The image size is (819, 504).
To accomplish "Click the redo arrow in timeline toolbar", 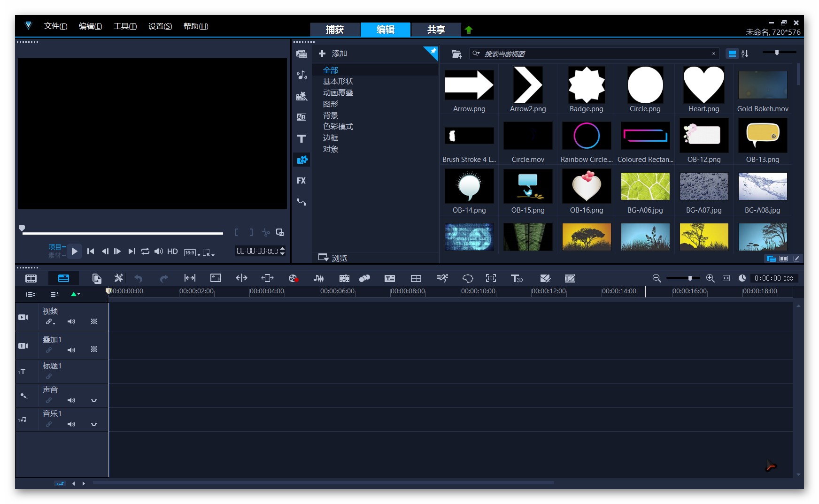I will tap(164, 279).
